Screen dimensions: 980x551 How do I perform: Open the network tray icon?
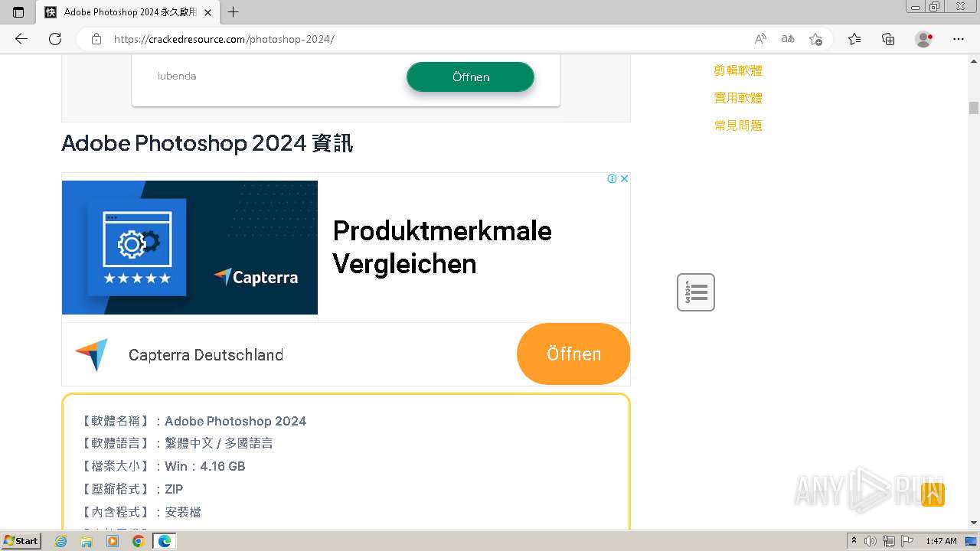pos(888,541)
